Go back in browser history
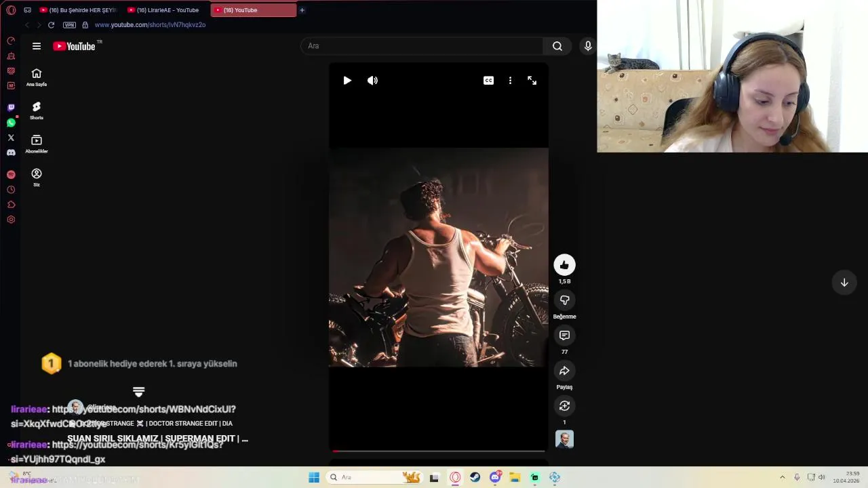Viewport: 868px width, 488px height. 26,25
